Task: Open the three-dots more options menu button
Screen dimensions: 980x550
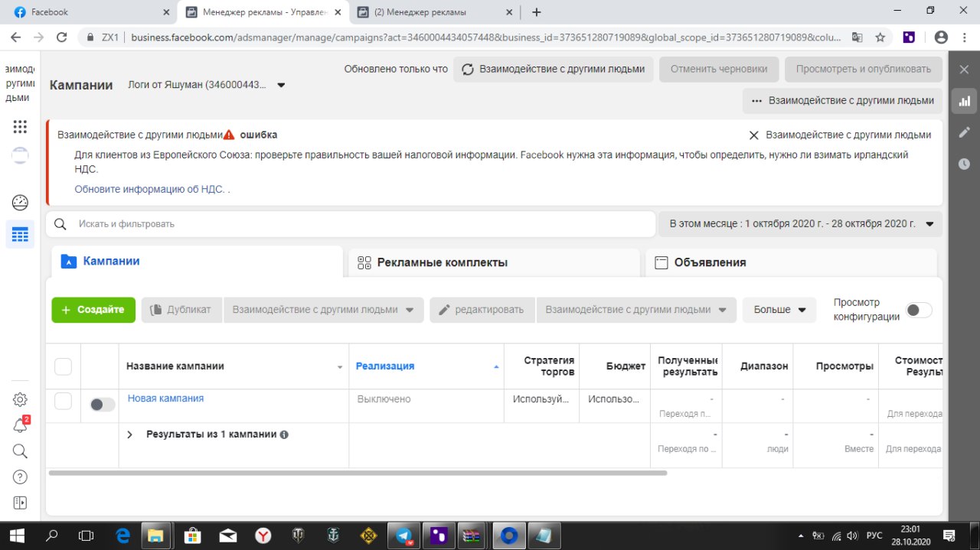Action: (842, 100)
